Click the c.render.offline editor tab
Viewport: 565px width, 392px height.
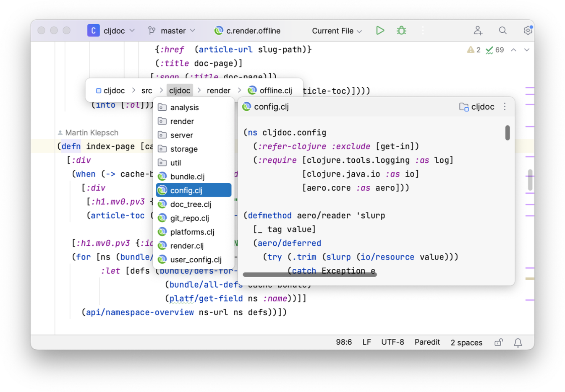[247, 31]
